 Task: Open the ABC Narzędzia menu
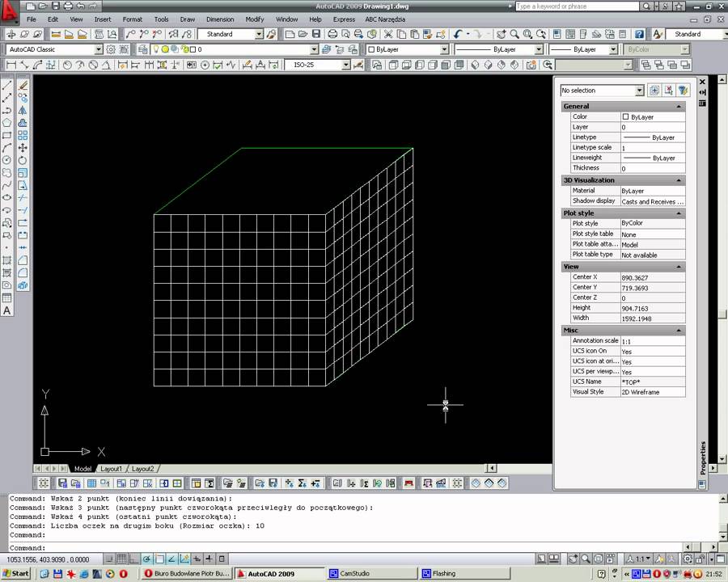tap(385, 19)
